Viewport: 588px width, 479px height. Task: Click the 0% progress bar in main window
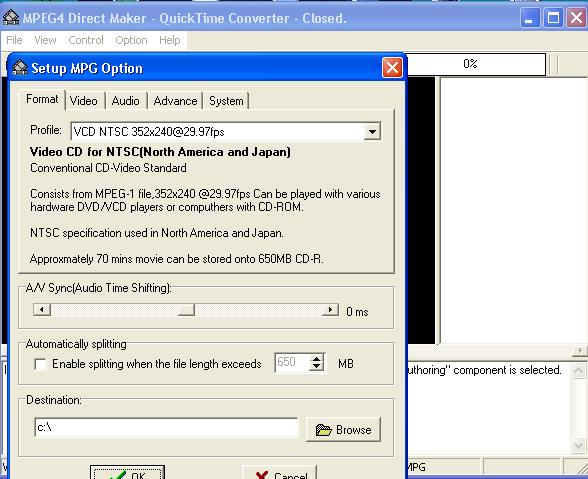coord(476,64)
